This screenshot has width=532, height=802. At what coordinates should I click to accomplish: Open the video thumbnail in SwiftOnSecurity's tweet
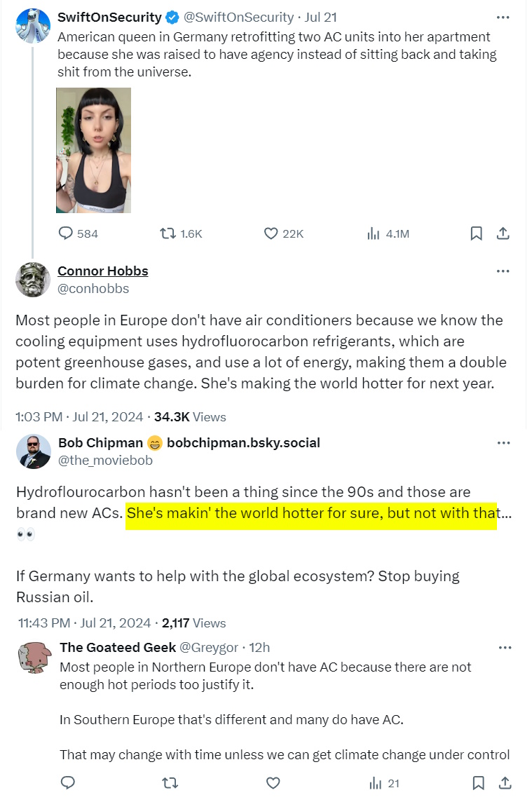[93, 150]
